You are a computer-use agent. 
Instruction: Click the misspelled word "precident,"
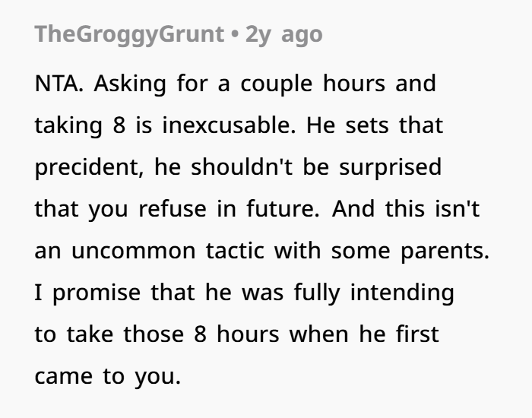point(89,167)
